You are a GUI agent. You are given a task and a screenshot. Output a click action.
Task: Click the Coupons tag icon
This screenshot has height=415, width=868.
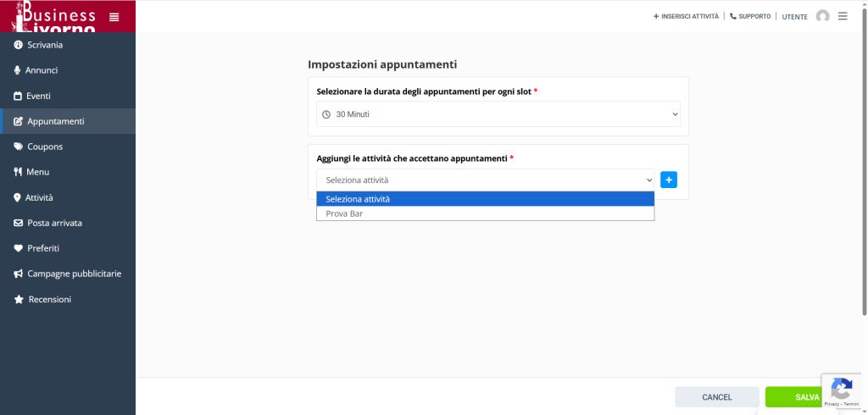tap(19, 147)
